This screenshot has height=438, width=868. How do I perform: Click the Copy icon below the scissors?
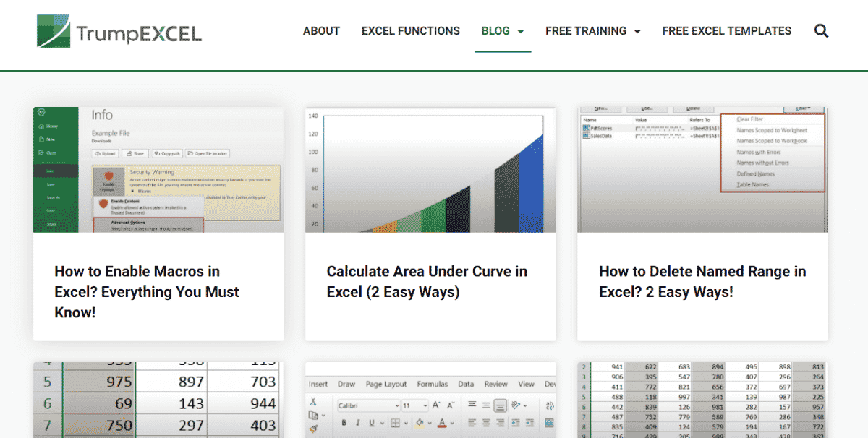pos(313,414)
